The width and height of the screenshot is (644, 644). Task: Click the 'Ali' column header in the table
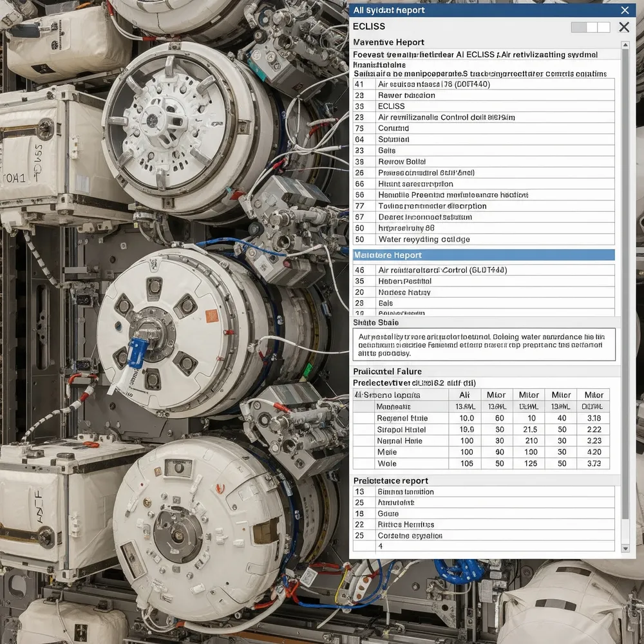pos(464,395)
